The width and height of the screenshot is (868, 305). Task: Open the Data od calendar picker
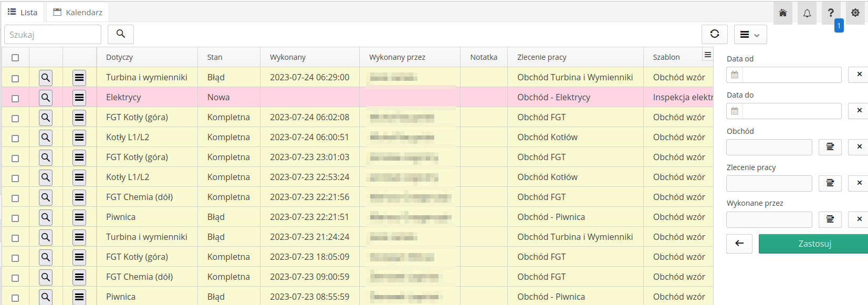[x=735, y=75]
